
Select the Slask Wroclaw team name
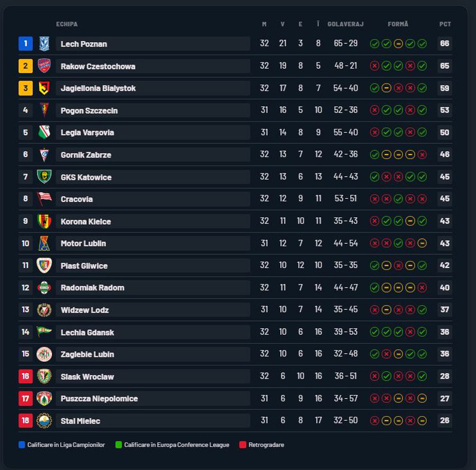[x=87, y=376]
